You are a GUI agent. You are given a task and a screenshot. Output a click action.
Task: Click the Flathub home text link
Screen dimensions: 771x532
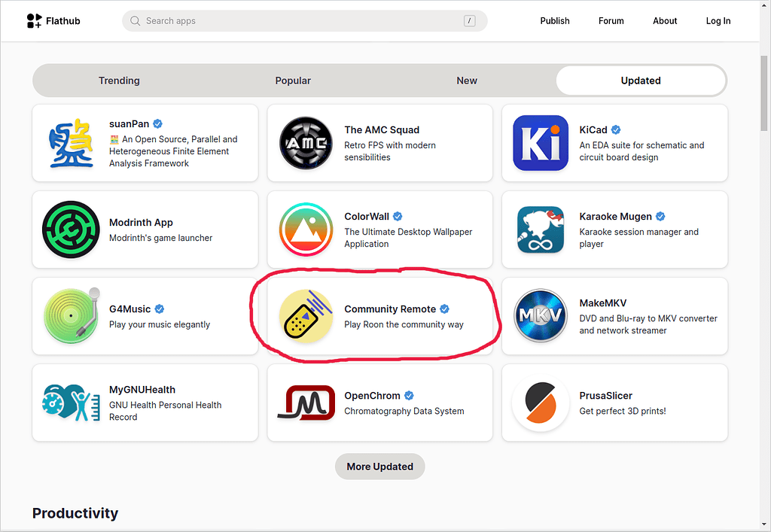click(x=63, y=20)
